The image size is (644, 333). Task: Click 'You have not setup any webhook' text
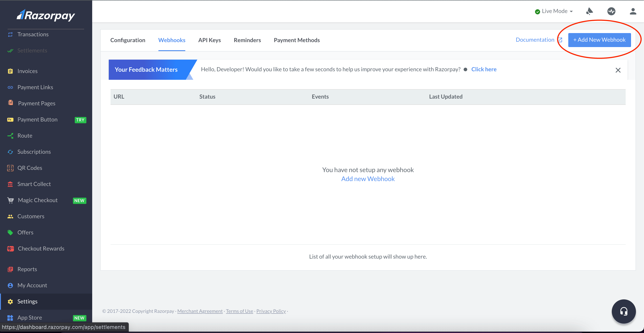pyautogui.click(x=368, y=170)
